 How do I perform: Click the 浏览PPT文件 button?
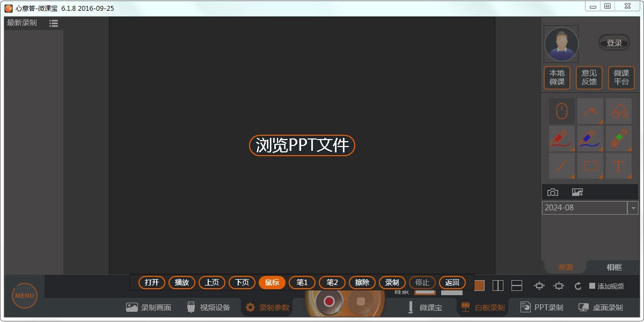pos(302,145)
